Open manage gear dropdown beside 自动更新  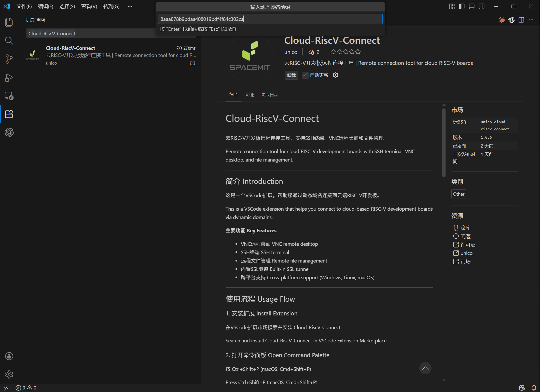(336, 75)
